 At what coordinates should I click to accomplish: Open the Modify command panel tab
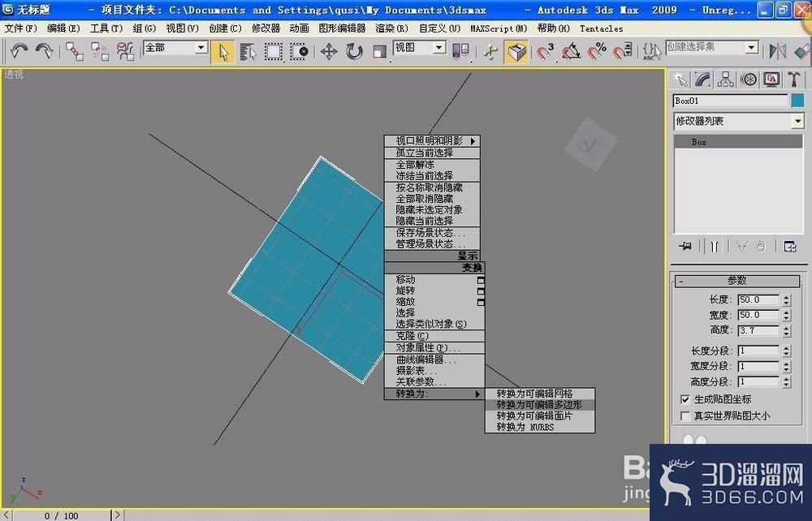point(702,80)
